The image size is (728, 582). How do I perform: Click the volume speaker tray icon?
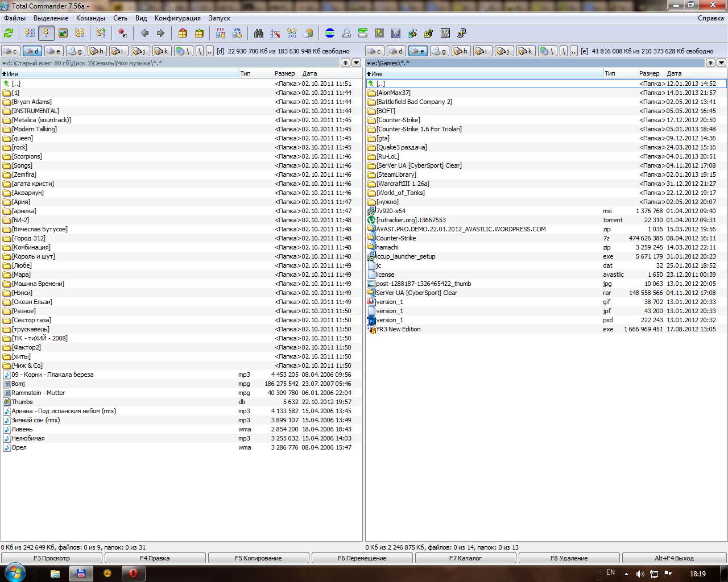[640, 574]
